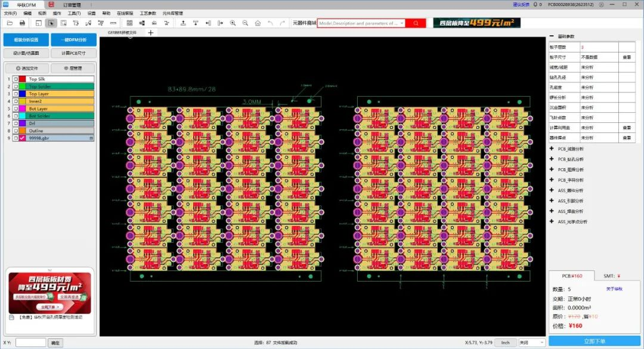
Task: Open the 文件(F) menu
Action: (x=10, y=13)
